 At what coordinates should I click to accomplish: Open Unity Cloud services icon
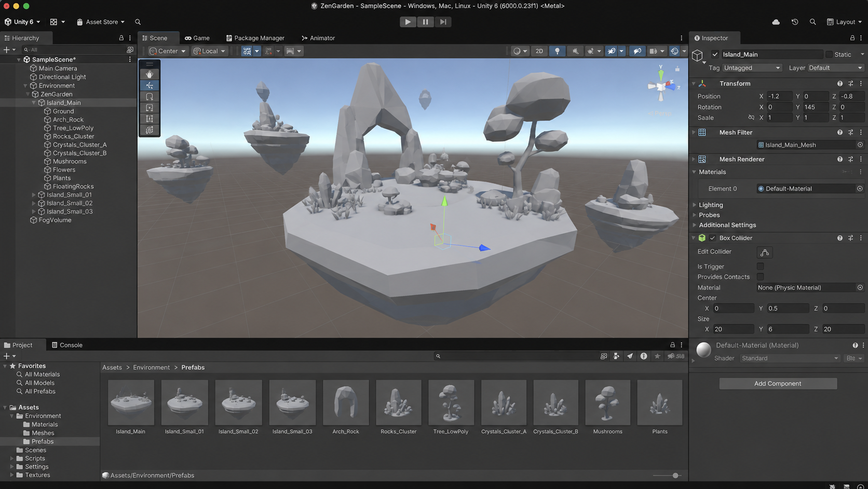776,22
